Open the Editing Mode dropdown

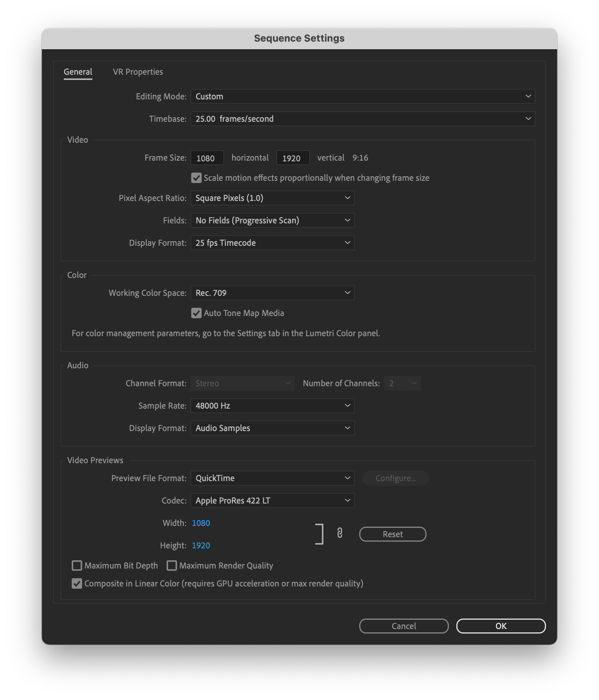[362, 96]
